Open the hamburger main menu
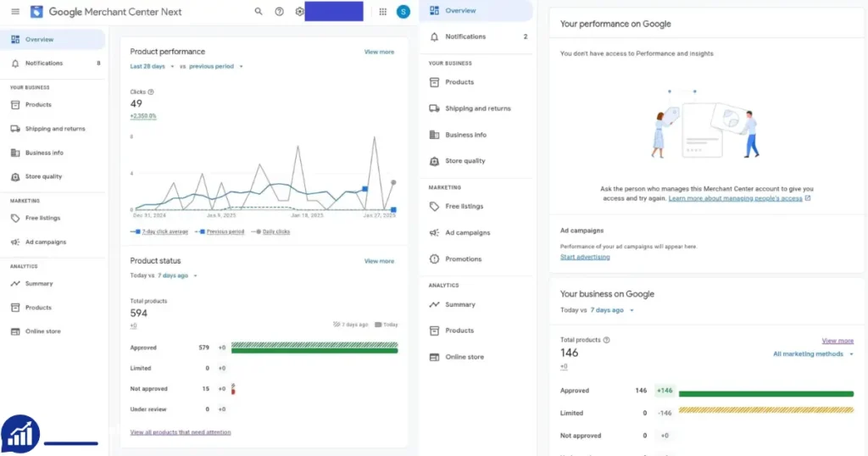The image size is (868, 456). pos(15,12)
